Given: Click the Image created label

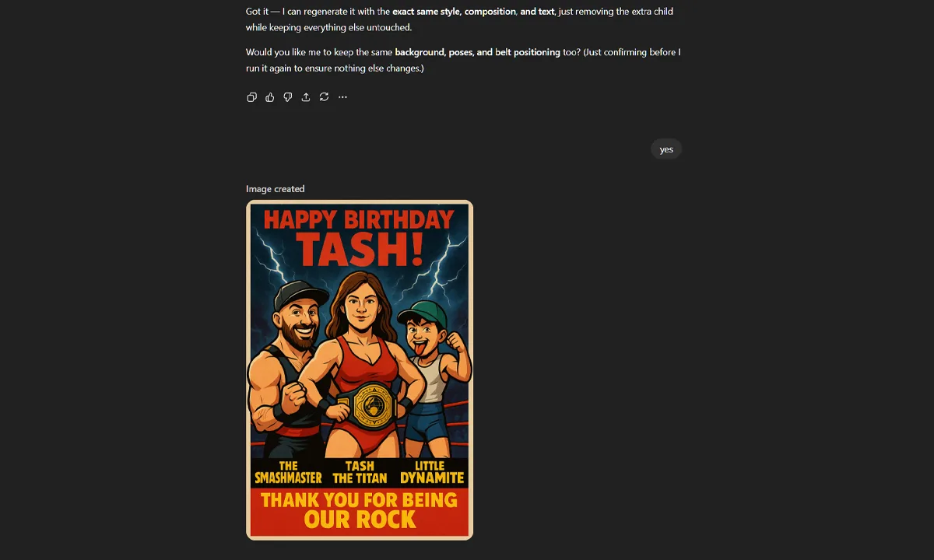Looking at the screenshot, I should click(275, 188).
